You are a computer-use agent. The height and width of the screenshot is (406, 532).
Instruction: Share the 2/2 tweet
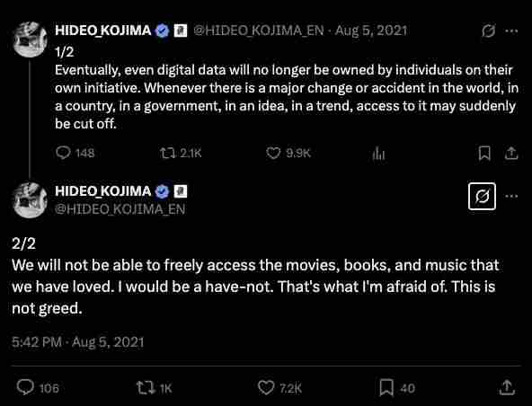pyautogui.click(x=507, y=387)
